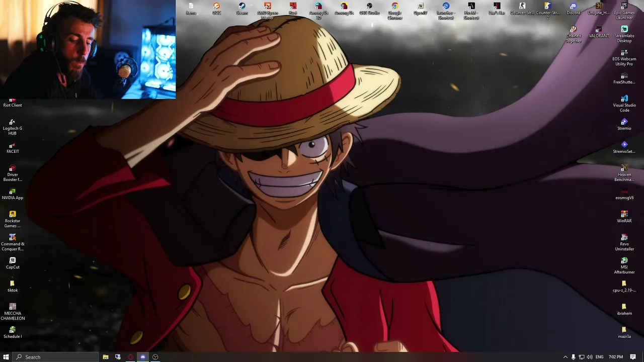This screenshot has height=362, width=644.
Task: Open the network status tray icon
Action: tap(582, 357)
